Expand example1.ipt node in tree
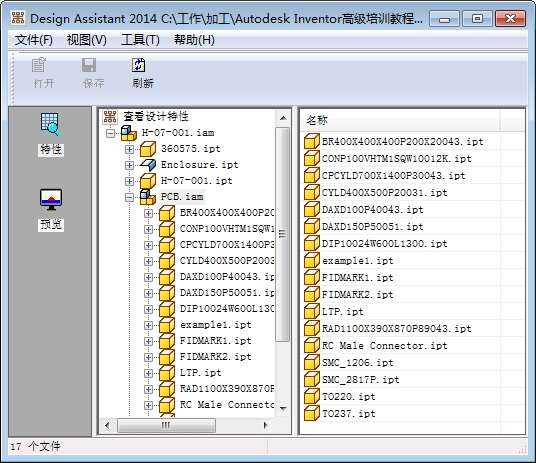 [x=148, y=325]
